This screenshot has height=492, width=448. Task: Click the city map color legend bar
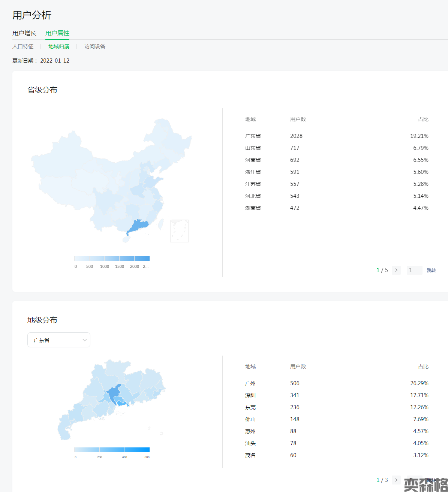point(112,450)
